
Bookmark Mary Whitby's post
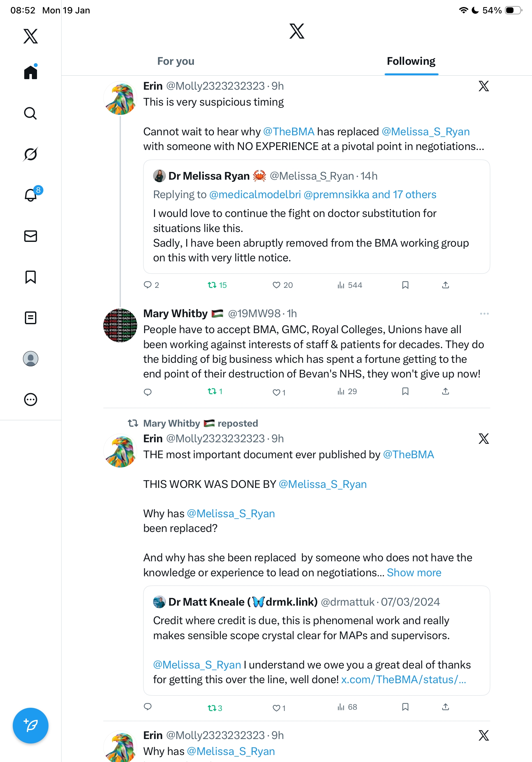[405, 392]
